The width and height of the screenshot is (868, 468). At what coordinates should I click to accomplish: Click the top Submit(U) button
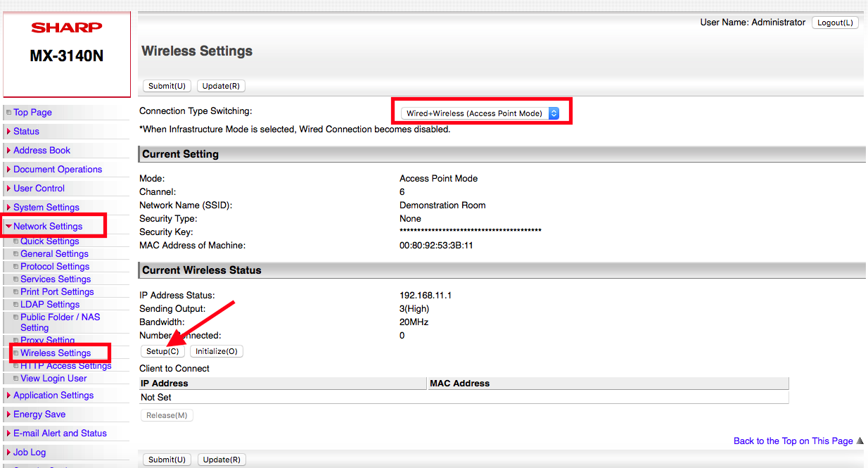coord(167,86)
